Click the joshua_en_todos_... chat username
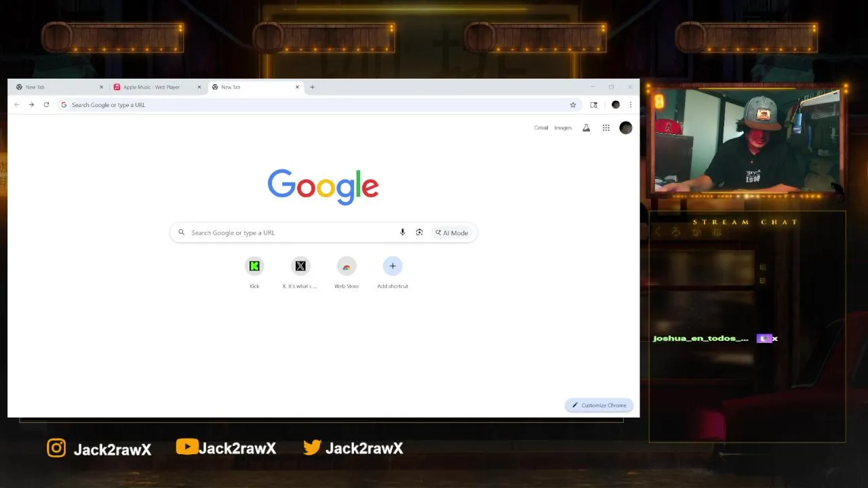Viewport: 868px width, 488px height. (701, 338)
